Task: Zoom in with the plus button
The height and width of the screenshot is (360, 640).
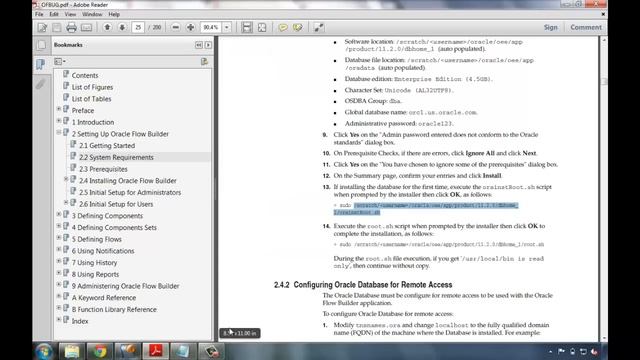Action: click(x=191, y=27)
